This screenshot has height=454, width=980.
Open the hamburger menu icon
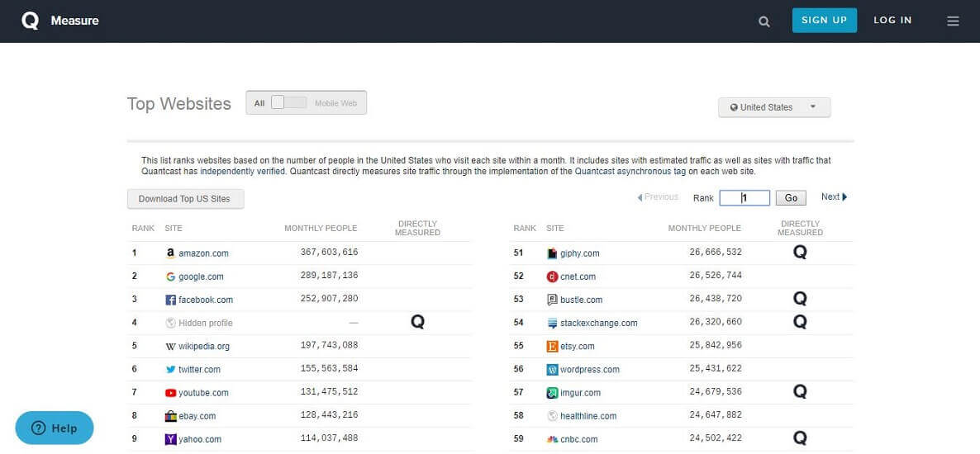953,21
